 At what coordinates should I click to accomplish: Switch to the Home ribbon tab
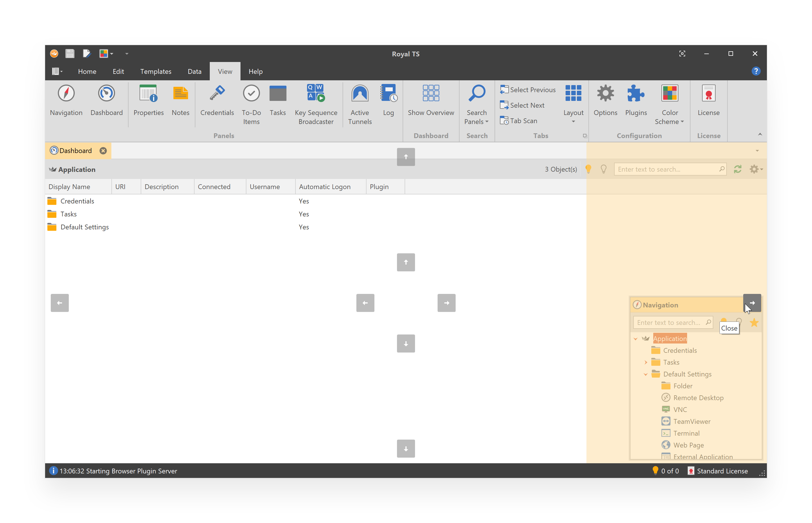[x=87, y=71]
